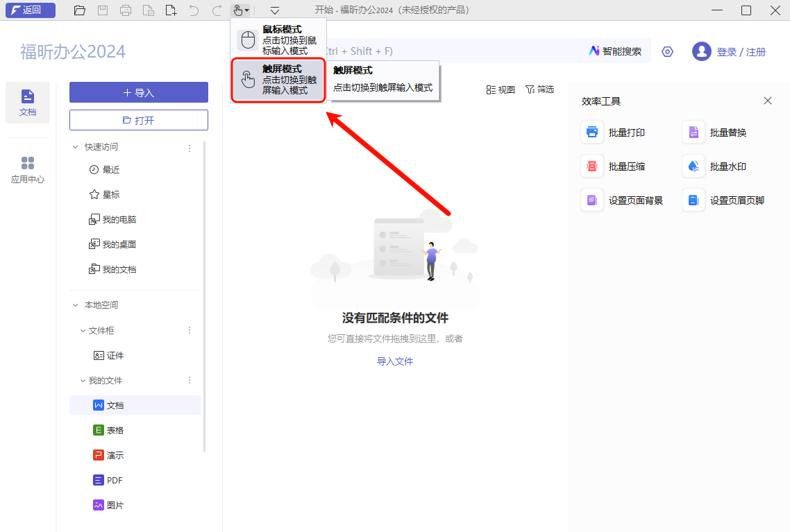Open file via the folder toolbar icon
The height and width of the screenshot is (532, 790).
click(80, 10)
